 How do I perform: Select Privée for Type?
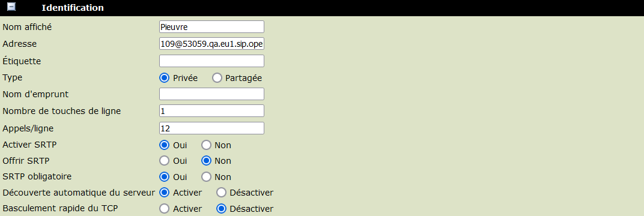click(x=164, y=78)
